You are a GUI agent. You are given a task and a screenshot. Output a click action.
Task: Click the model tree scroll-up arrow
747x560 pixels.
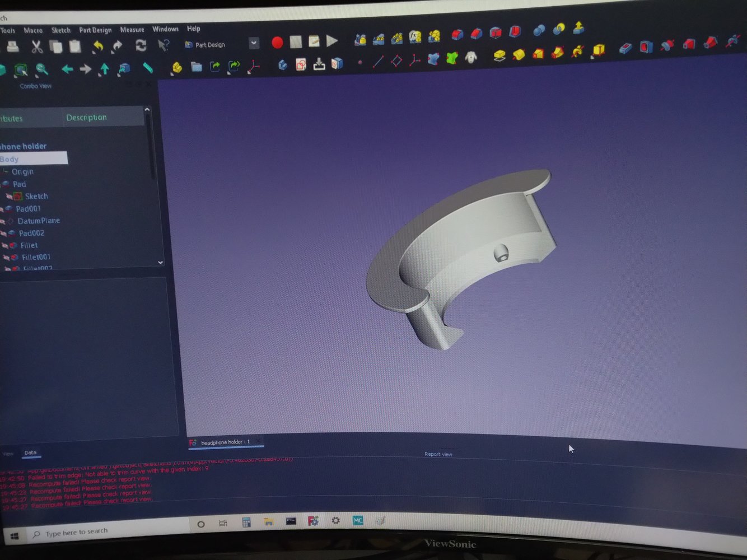click(147, 110)
